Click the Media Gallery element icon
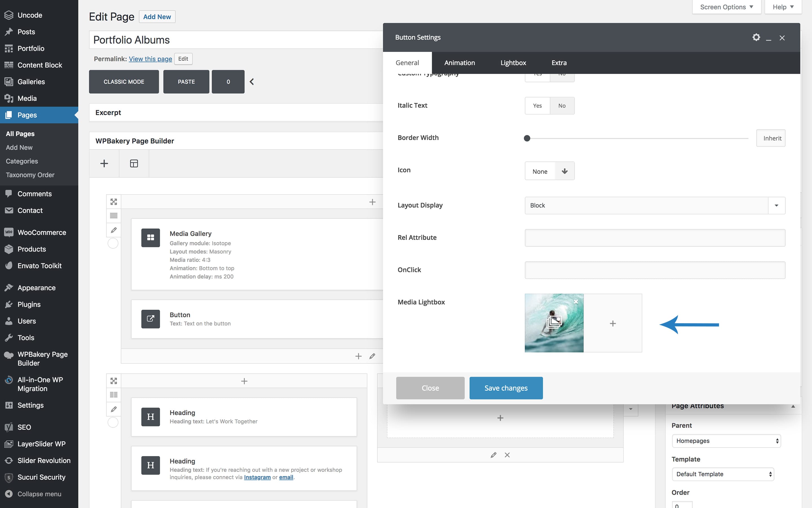Screen dimensions: 812x508 point(151,238)
